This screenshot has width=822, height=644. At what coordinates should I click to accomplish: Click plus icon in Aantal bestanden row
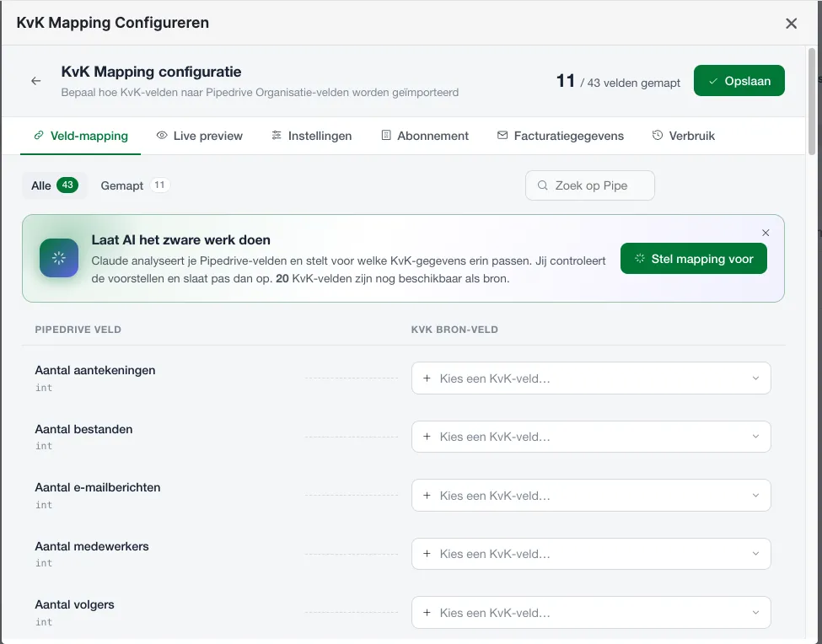click(427, 437)
